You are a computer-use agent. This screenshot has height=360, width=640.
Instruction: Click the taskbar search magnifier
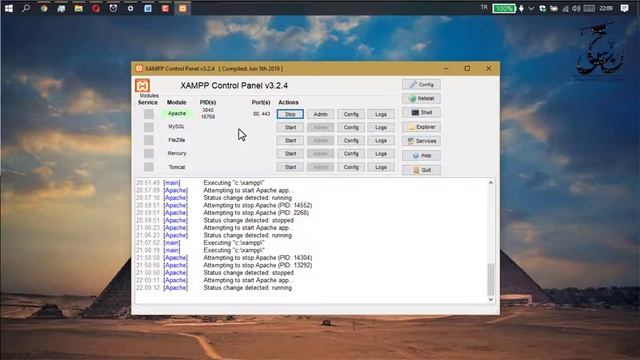26,8
